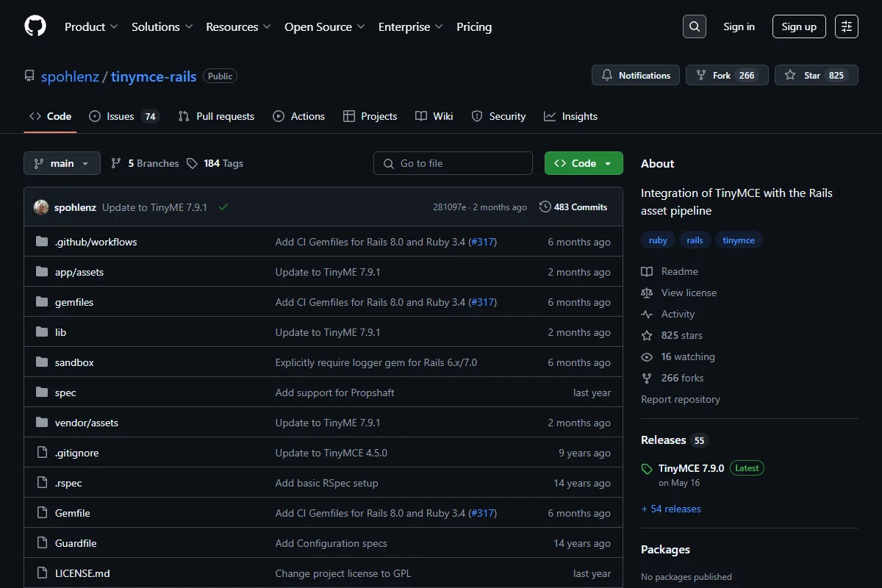Expand the main branch dropdown
This screenshot has width=882, height=588.
[62, 163]
